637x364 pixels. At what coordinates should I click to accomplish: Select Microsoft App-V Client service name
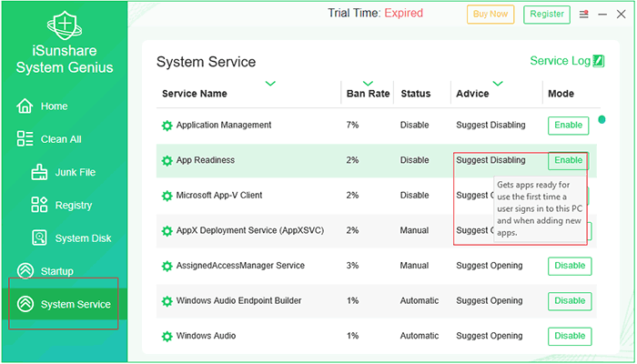pyautogui.click(x=219, y=196)
